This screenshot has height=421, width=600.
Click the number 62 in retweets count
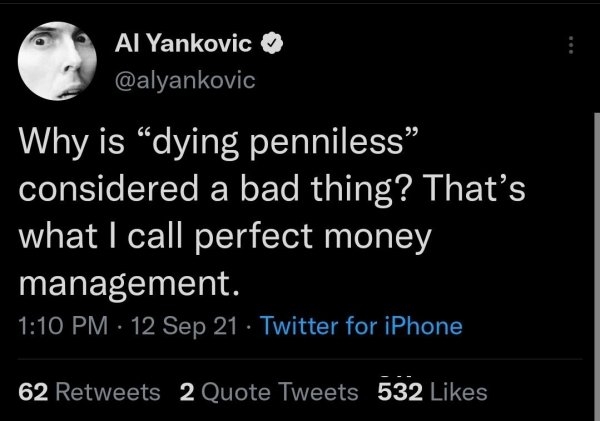33,392
